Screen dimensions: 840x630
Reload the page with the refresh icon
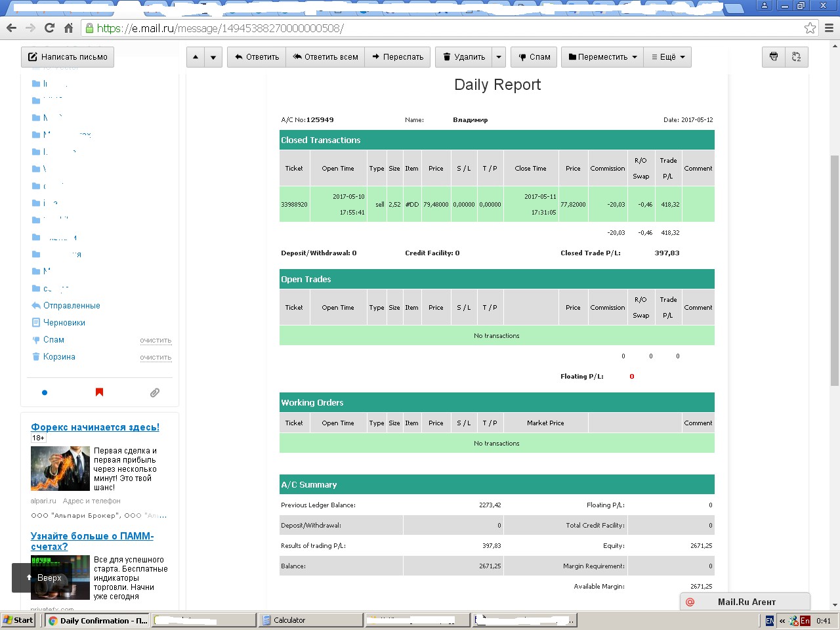pos(49,28)
